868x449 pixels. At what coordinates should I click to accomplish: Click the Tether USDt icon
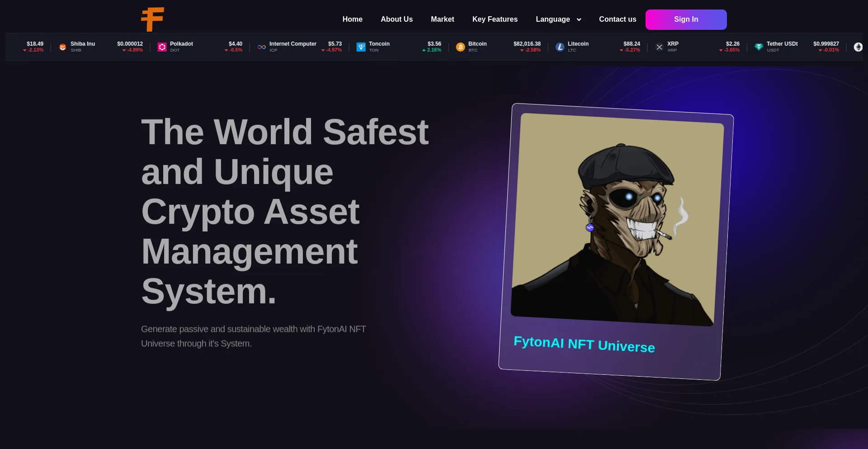tap(759, 47)
